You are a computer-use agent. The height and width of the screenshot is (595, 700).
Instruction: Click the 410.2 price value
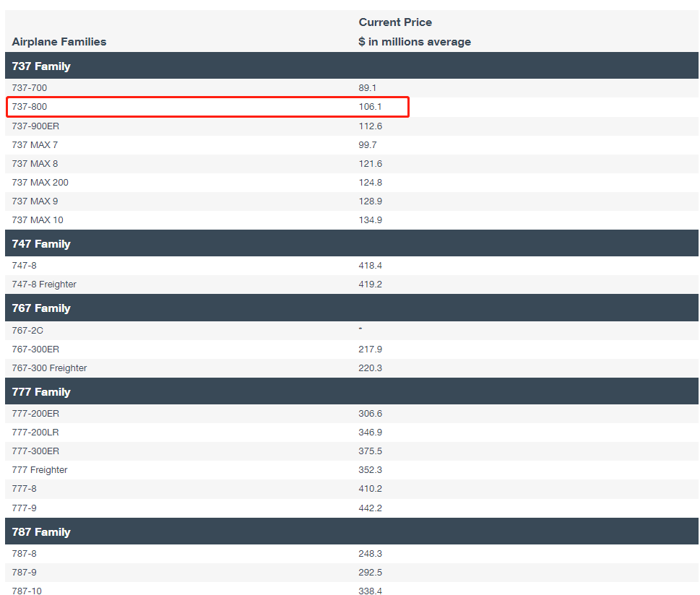pos(370,489)
